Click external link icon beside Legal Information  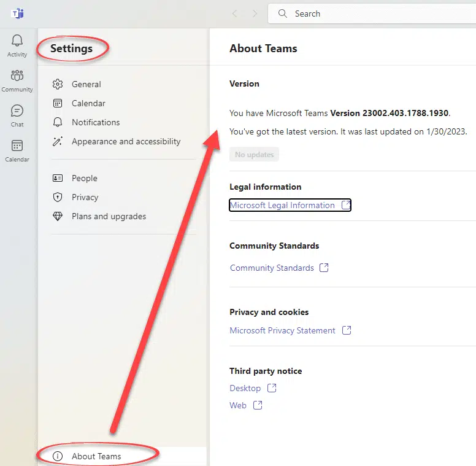346,205
